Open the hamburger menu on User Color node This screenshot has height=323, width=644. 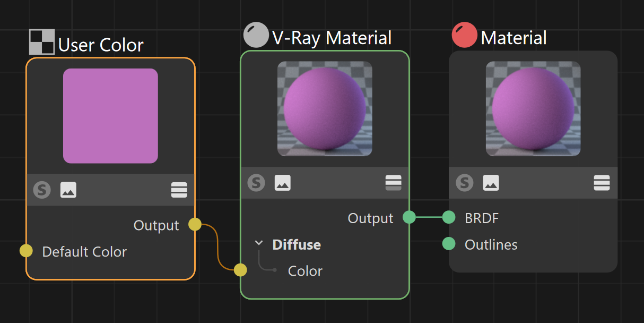[179, 190]
